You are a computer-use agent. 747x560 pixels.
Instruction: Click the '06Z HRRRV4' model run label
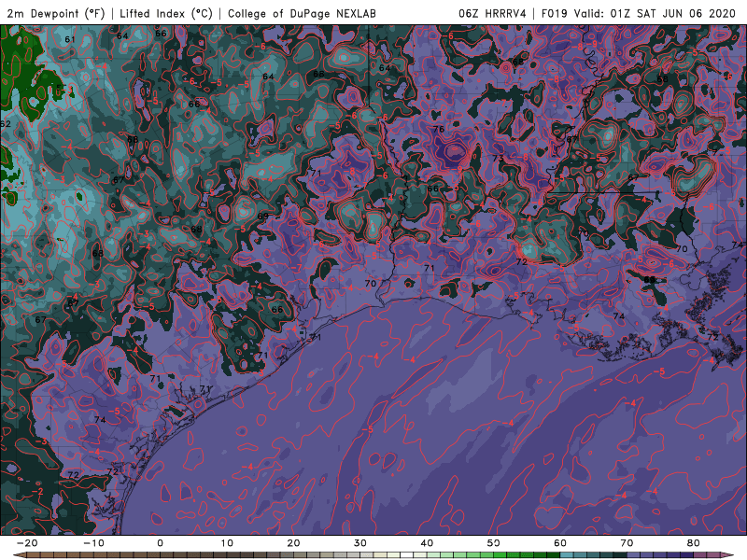[492, 13]
